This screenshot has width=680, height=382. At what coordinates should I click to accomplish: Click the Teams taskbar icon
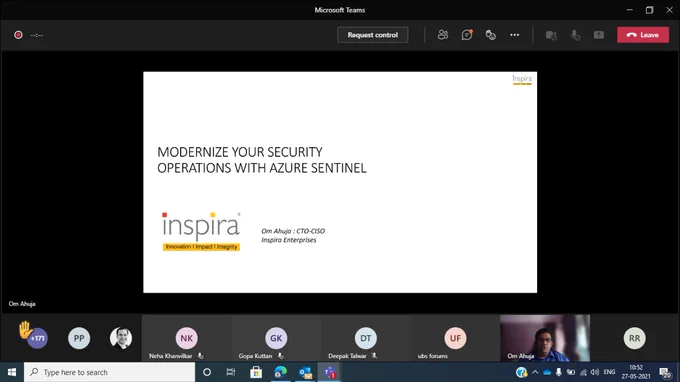(330, 372)
